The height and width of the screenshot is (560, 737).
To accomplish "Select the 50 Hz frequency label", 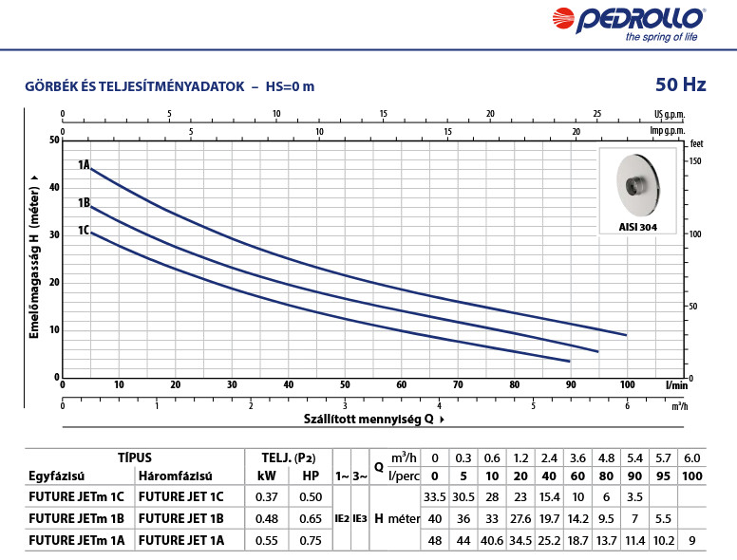I will point(680,85).
